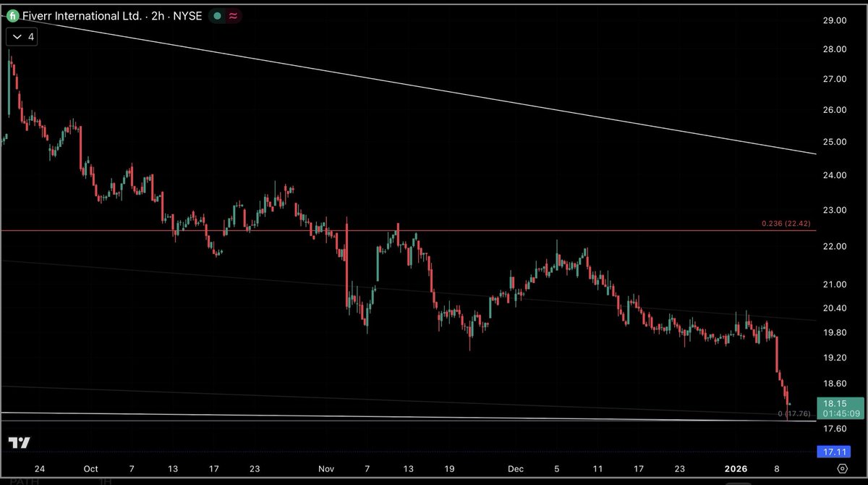Click the 22.00 price axis value

836,247
